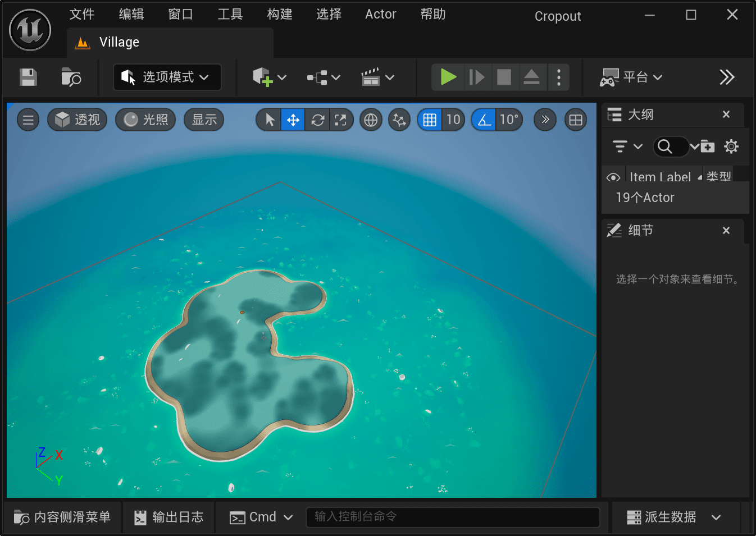
Task: Click the console command input field
Action: (453, 517)
